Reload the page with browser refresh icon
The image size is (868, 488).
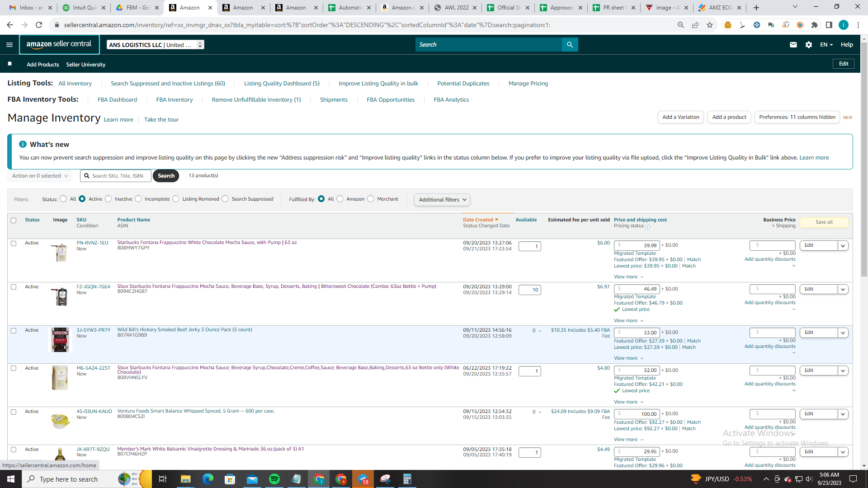tap(39, 25)
